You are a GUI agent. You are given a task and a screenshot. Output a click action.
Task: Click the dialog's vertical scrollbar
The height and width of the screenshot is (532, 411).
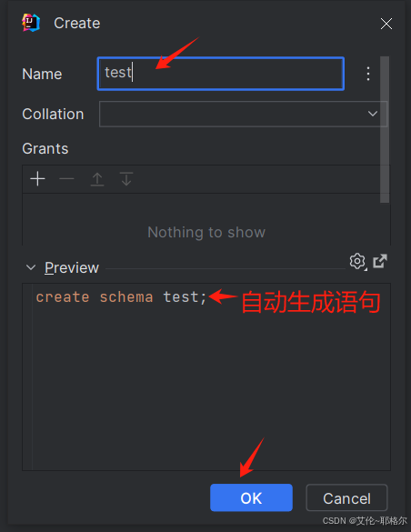385,130
